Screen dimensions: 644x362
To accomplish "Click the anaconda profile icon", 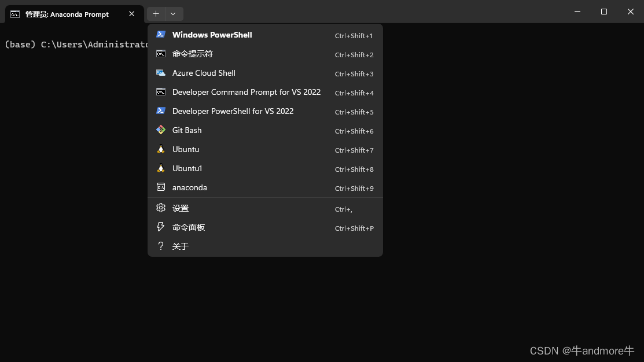I will [x=161, y=187].
